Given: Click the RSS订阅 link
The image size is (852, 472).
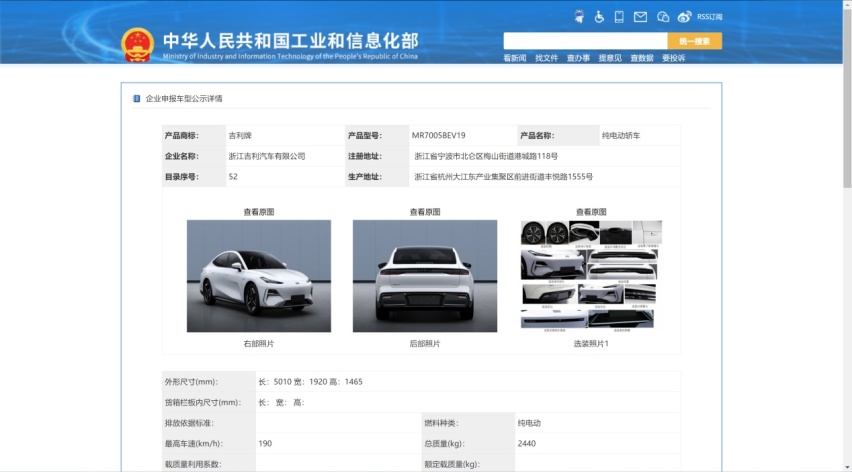Looking at the screenshot, I should 710,17.
